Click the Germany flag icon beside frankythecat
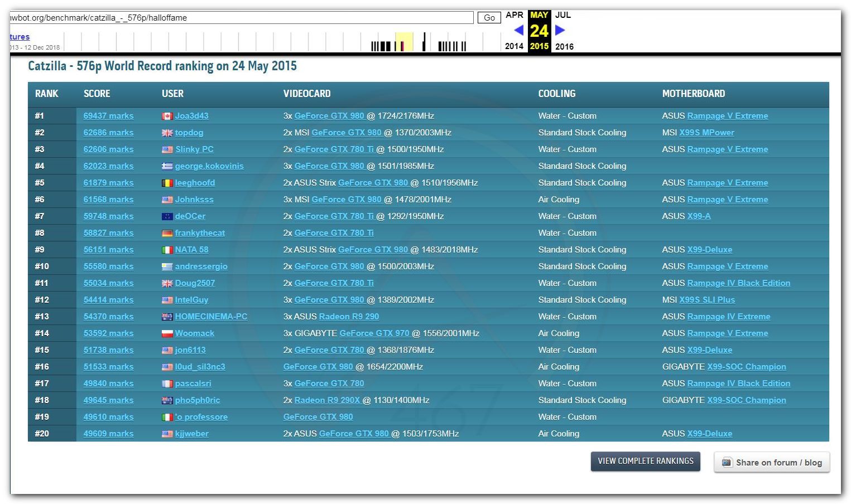Image resolution: width=851 pixels, height=504 pixels. tap(167, 233)
